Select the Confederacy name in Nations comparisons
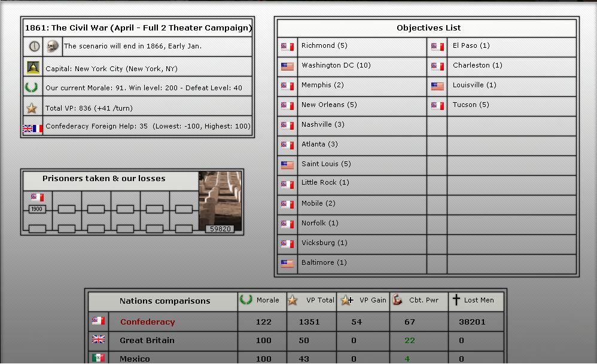 point(147,322)
